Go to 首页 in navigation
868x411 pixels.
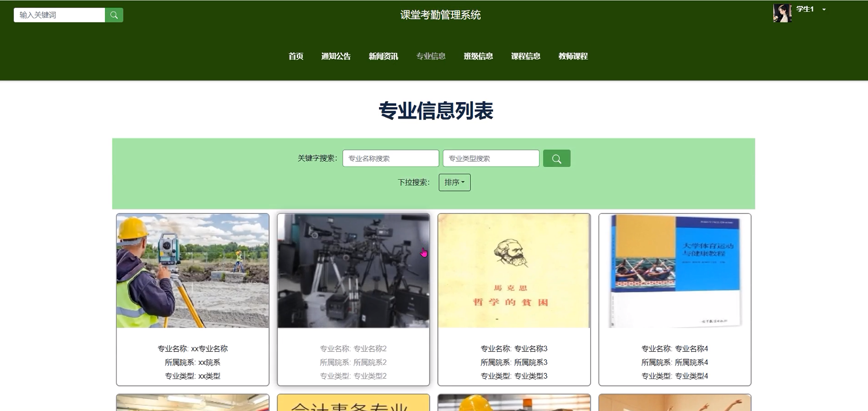pyautogui.click(x=296, y=56)
